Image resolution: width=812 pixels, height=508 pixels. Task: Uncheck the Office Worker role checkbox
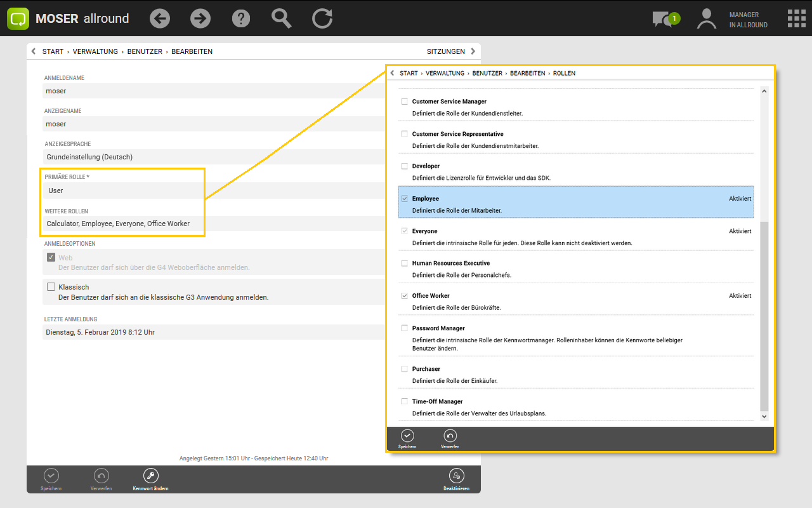click(x=404, y=296)
